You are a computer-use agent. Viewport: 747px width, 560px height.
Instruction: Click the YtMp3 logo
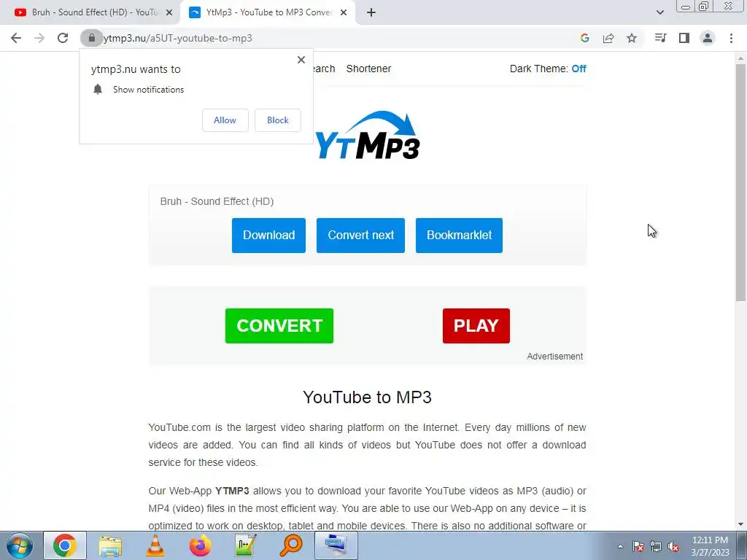(368, 135)
